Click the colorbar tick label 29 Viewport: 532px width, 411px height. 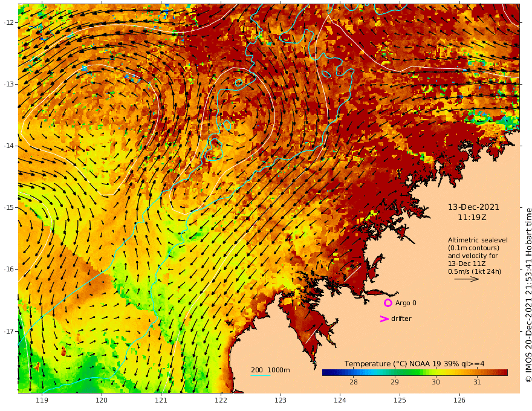coord(395,382)
